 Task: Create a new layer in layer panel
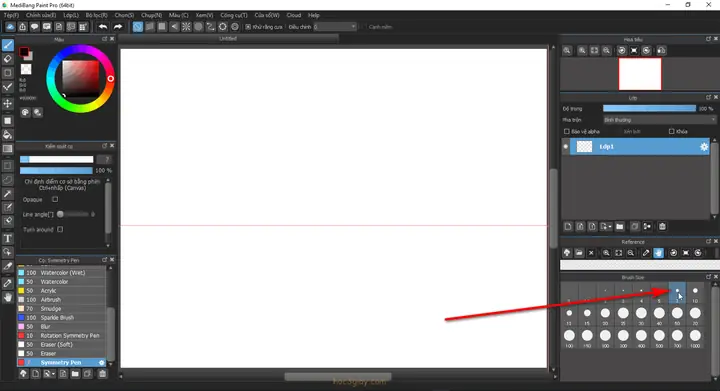click(568, 227)
